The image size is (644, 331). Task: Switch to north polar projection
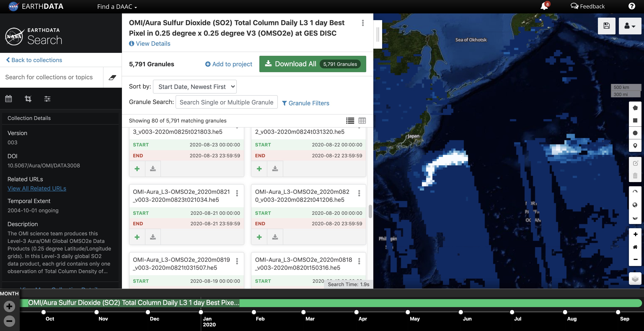(635, 193)
